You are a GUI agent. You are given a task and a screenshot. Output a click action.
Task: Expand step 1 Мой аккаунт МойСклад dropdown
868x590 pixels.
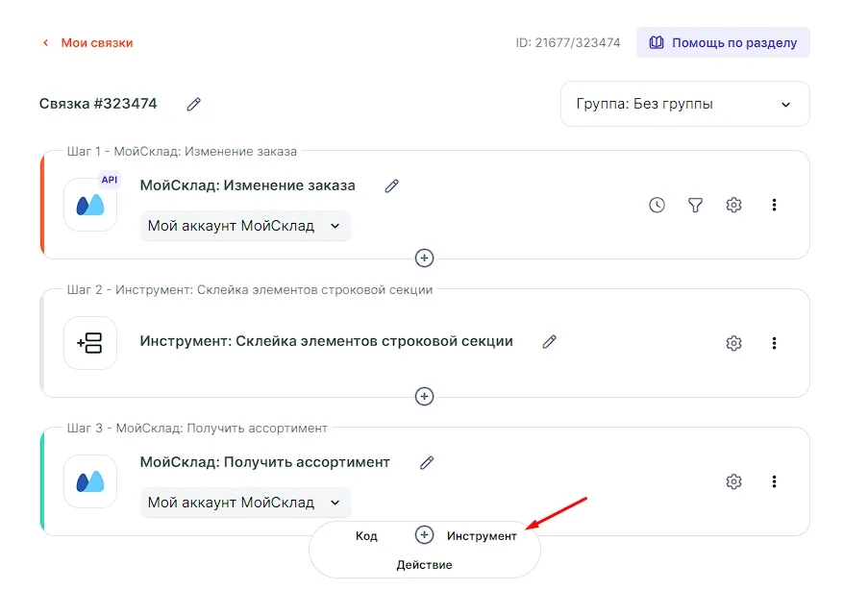pos(245,226)
